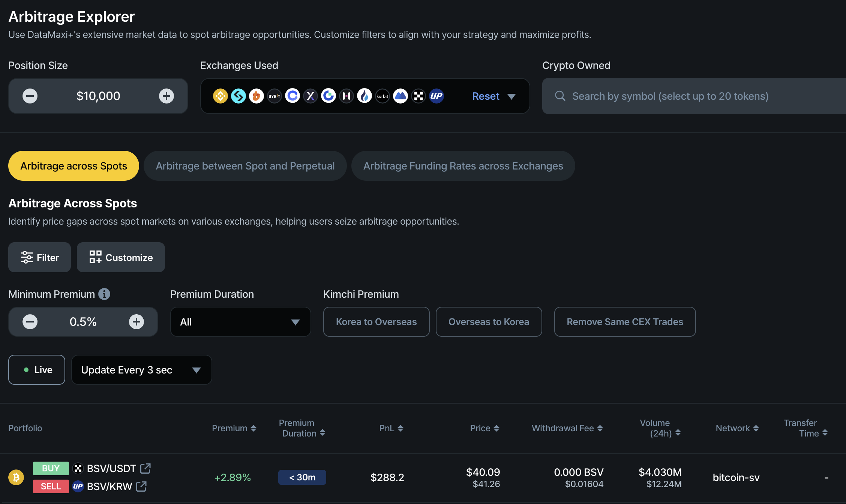
Task: Focus the Crypto Owned symbol search field
Action: pos(694,96)
